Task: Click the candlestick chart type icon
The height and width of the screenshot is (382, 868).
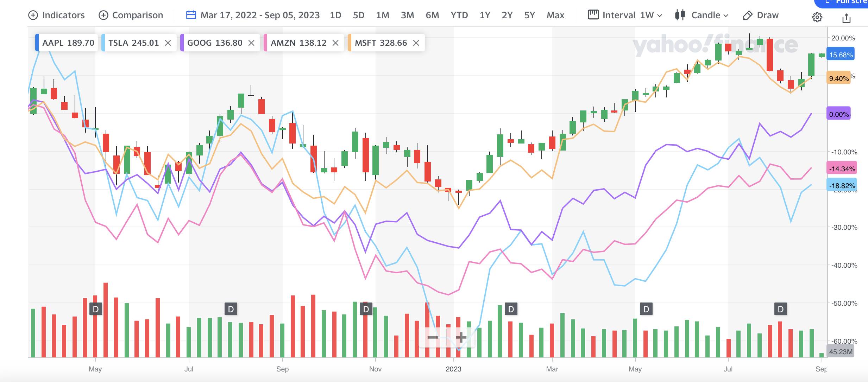Action: click(x=680, y=15)
